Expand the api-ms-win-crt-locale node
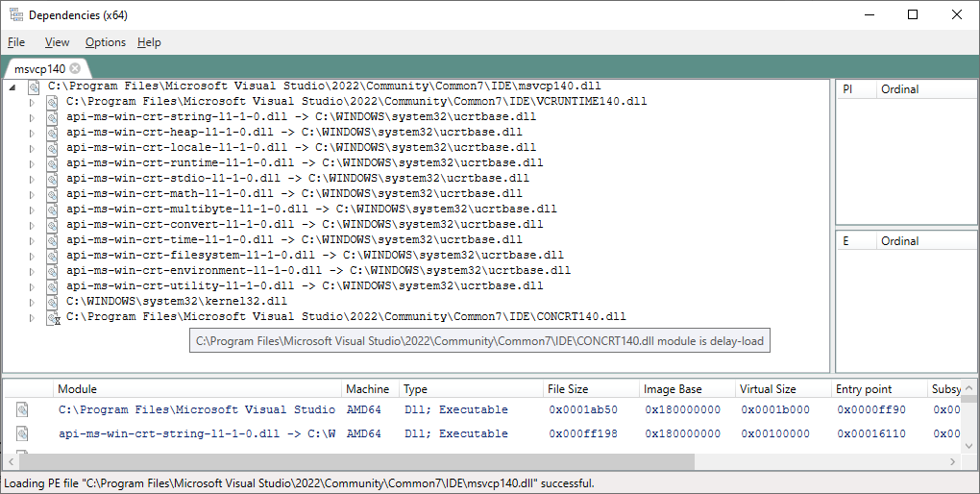This screenshot has width=980, height=494. tap(32, 148)
